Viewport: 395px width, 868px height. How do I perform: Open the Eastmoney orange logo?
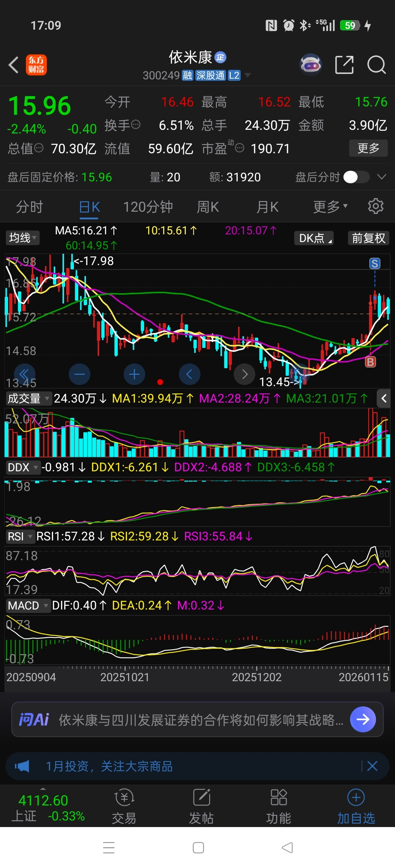pyautogui.click(x=36, y=65)
